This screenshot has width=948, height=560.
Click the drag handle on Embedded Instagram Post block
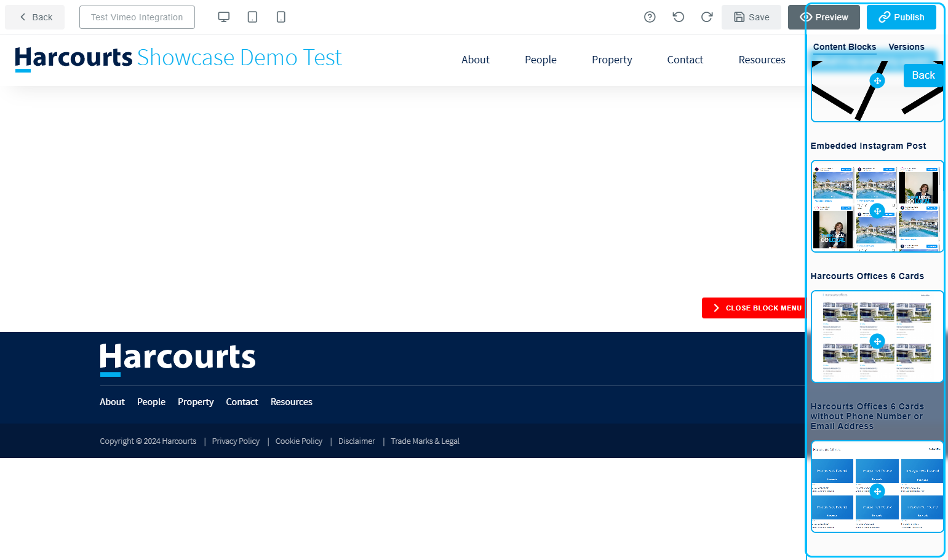(x=877, y=211)
